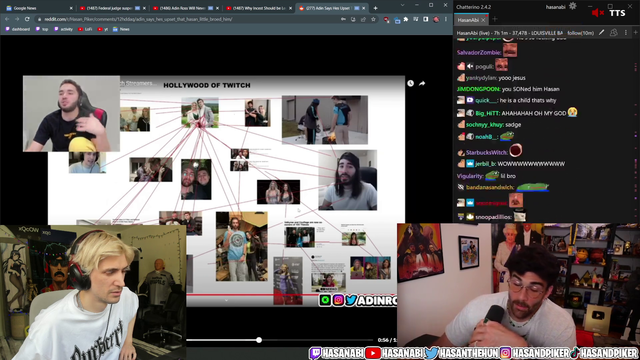Open the browser side panel

click(x=426, y=19)
